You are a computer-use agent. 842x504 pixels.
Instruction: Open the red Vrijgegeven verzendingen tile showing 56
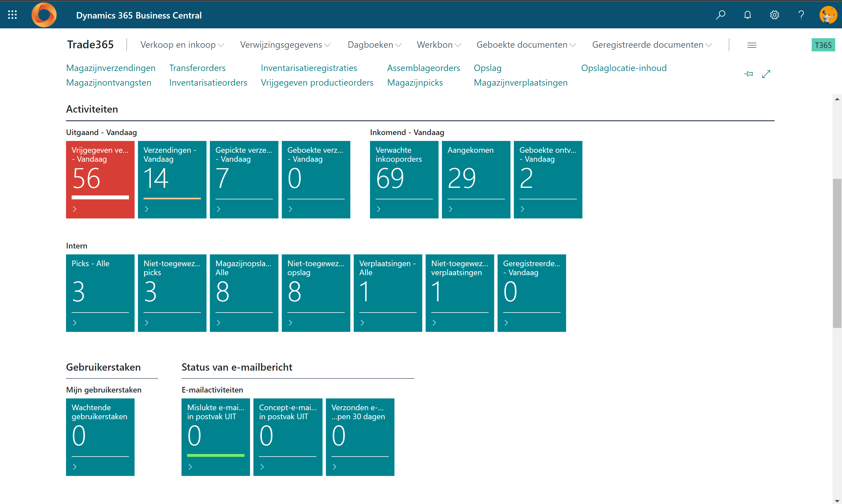click(100, 179)
